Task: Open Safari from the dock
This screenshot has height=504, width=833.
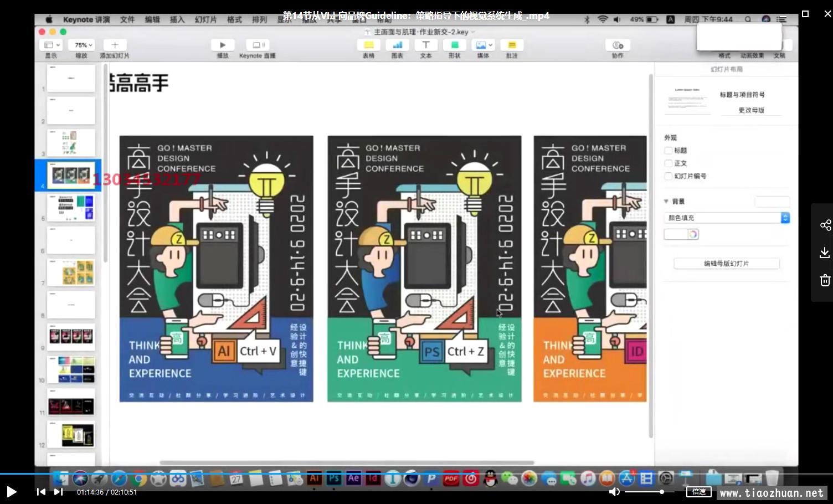Action: 119,479
